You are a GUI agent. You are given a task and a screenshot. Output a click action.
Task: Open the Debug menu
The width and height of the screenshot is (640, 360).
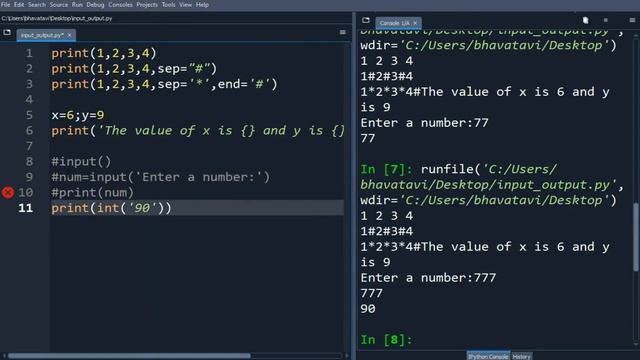pyautogui.click(x=95, y=5)
